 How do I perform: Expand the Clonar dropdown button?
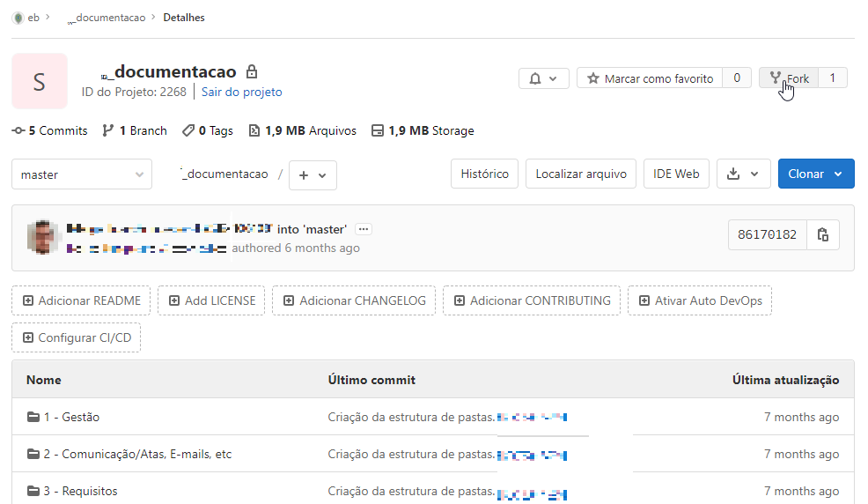click(x=816, y=174)
